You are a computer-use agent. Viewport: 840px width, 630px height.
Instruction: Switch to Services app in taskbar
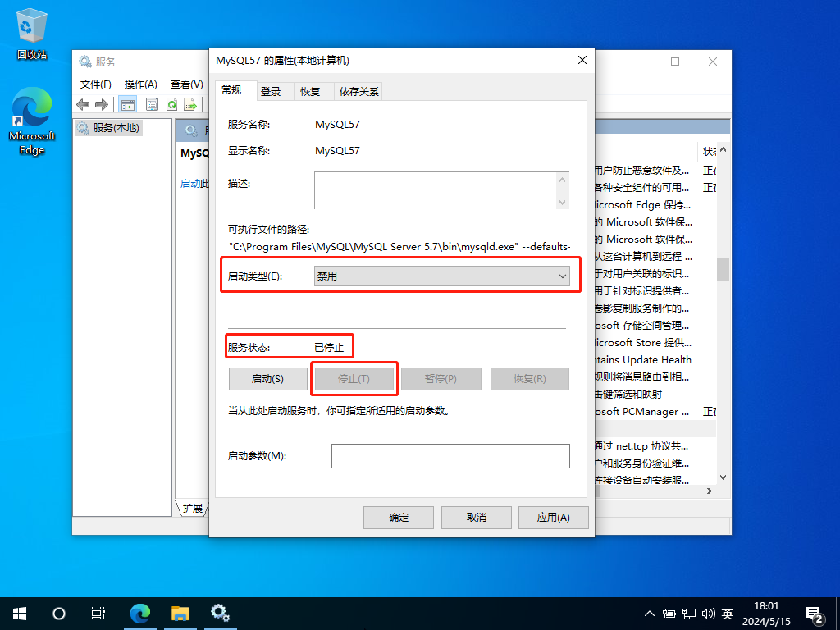coord(220,614)
